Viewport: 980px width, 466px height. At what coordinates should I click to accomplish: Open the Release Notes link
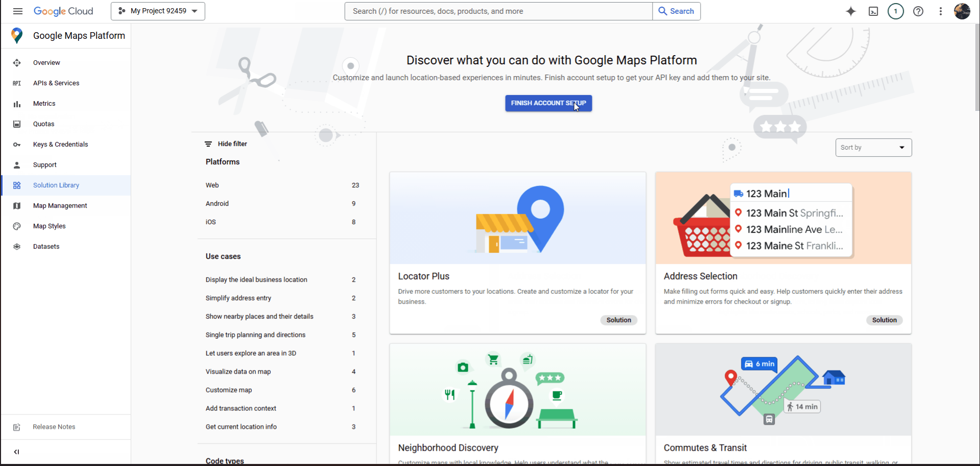point(54,427)
